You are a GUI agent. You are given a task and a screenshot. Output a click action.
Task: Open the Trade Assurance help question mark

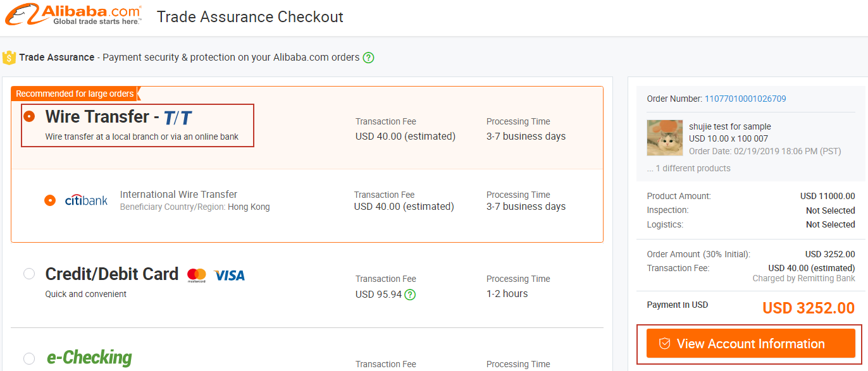point(368,58)
